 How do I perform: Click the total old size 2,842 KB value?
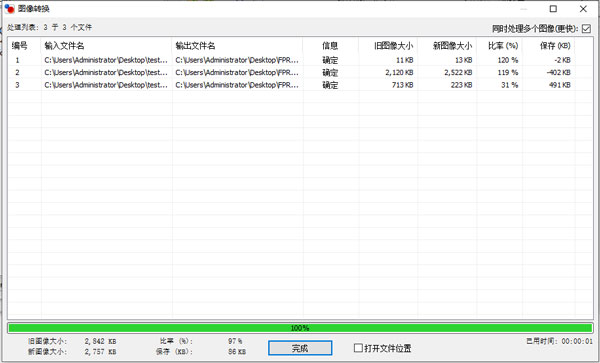(x=100, y=341)
